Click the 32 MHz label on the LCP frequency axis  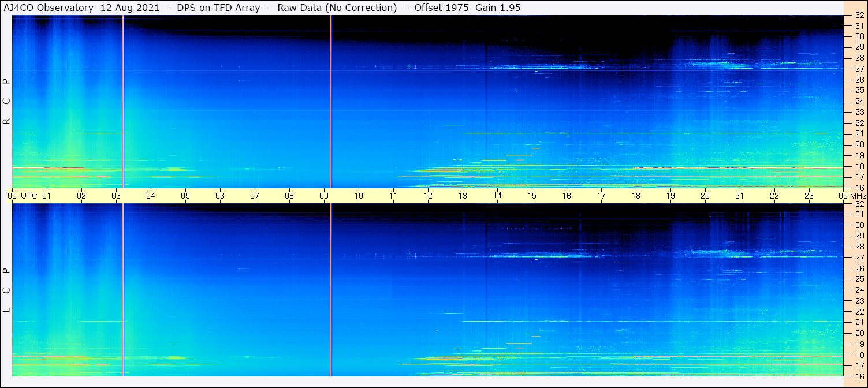pyautogui.click(x=859, y=204)
